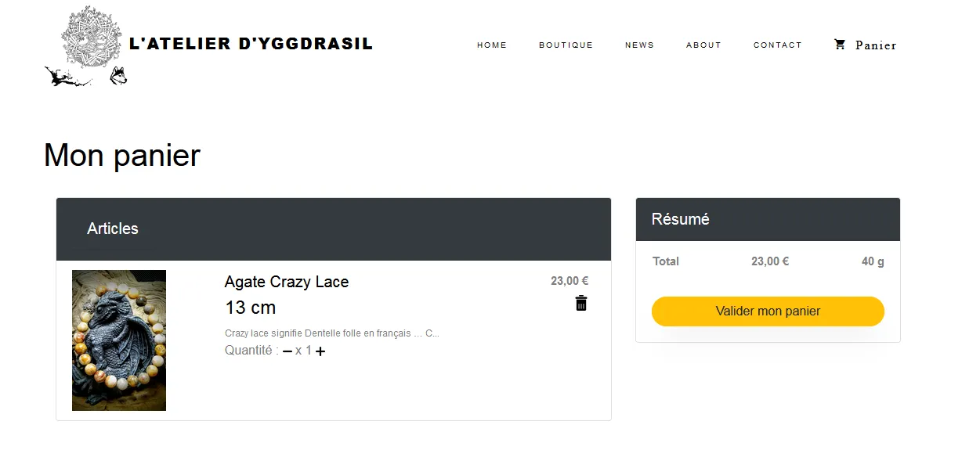
Task: Decrease quantity with the minus sign
Action: click(x=287, y=351)
